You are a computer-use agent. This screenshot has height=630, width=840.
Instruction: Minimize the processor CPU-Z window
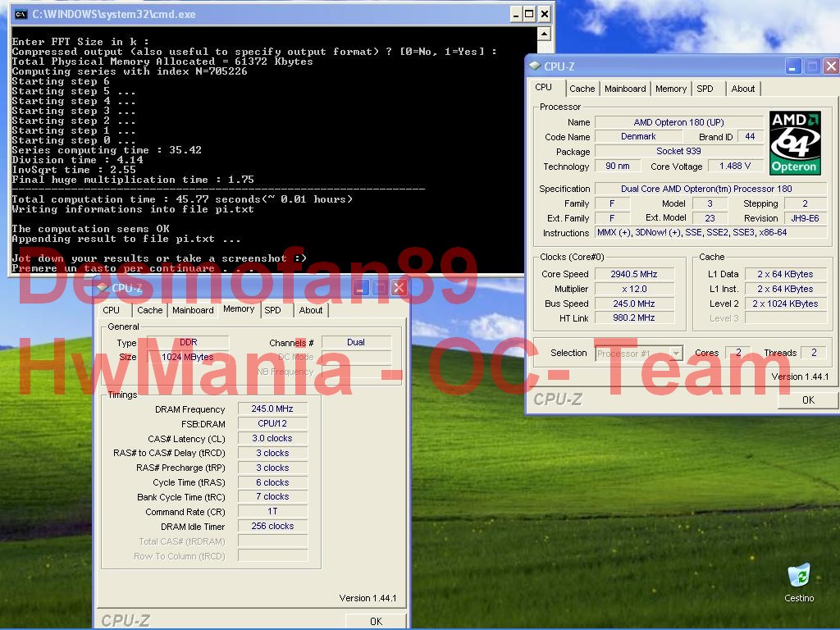tap(793, 66)
